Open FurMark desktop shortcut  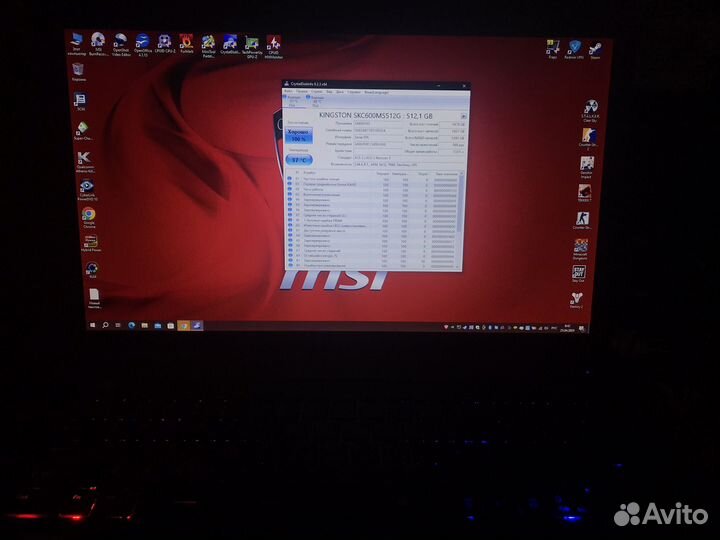click(x=186, y=44)
